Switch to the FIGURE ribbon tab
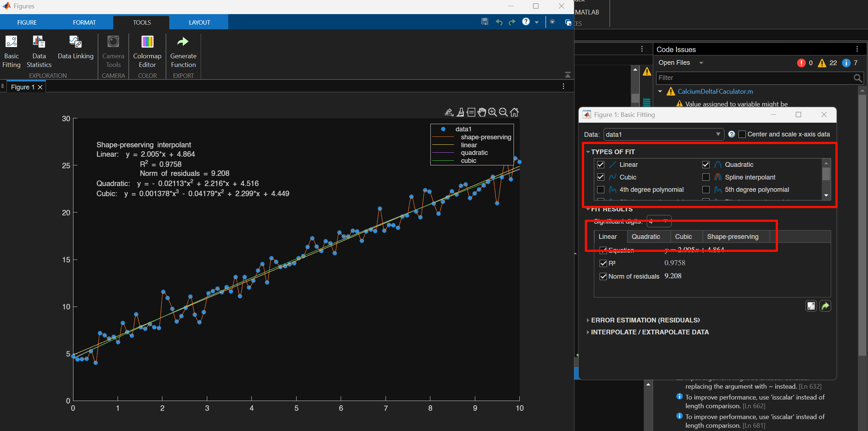The height and width of the screenshot is (431, 868). pos(27,22)
